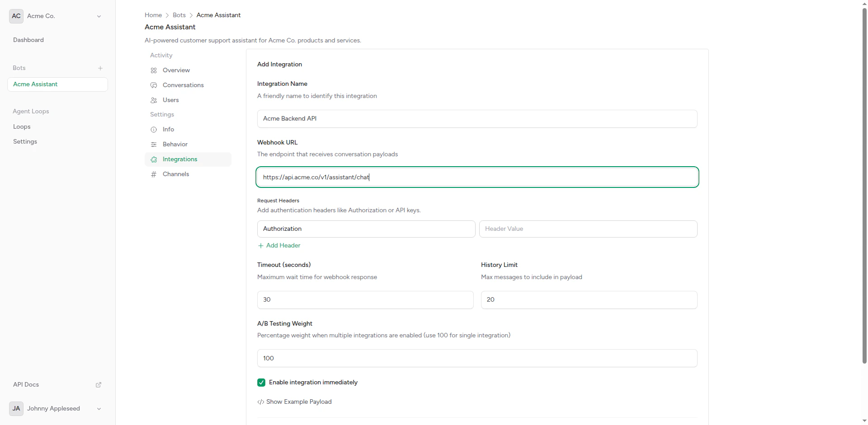Add a new bot with plus icon
The image size is (868, 425).
(100, 68)
